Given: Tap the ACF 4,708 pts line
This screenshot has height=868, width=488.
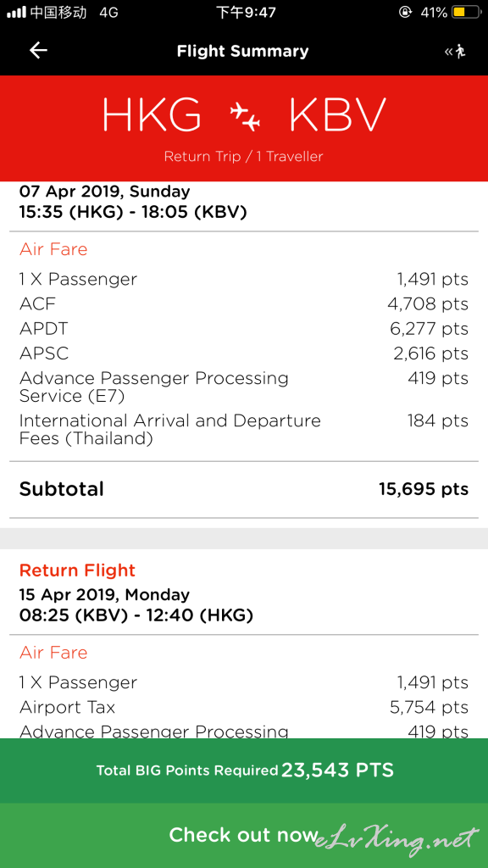Looking at the screenshot, I should (x=244, y=304).
